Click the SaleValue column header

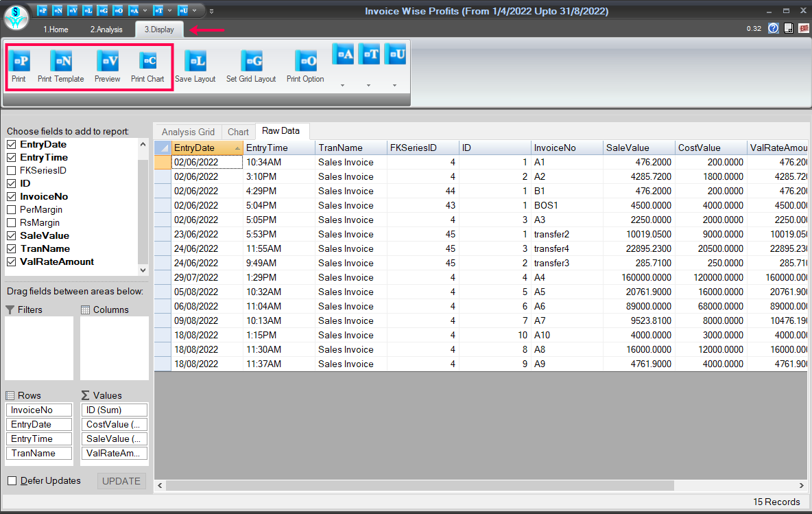click(x=639, y=148)
